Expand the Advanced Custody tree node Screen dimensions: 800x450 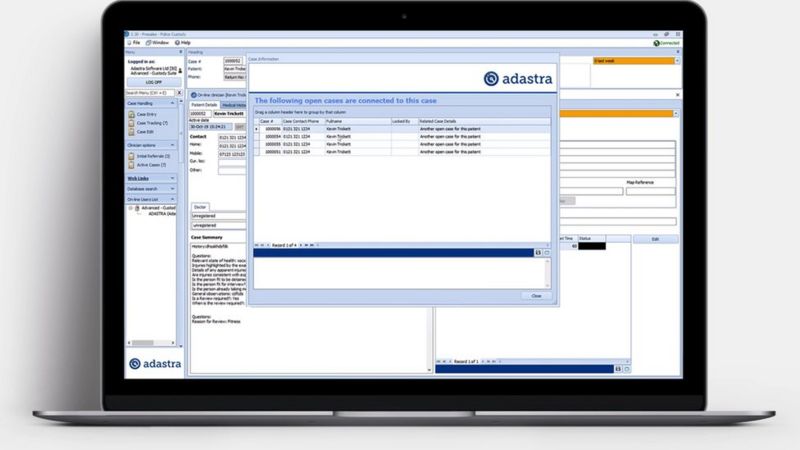[129, 208]
